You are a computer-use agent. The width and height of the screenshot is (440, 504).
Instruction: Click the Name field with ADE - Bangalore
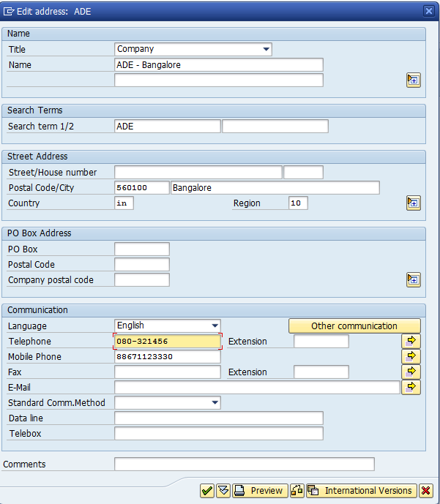[219, 65]
